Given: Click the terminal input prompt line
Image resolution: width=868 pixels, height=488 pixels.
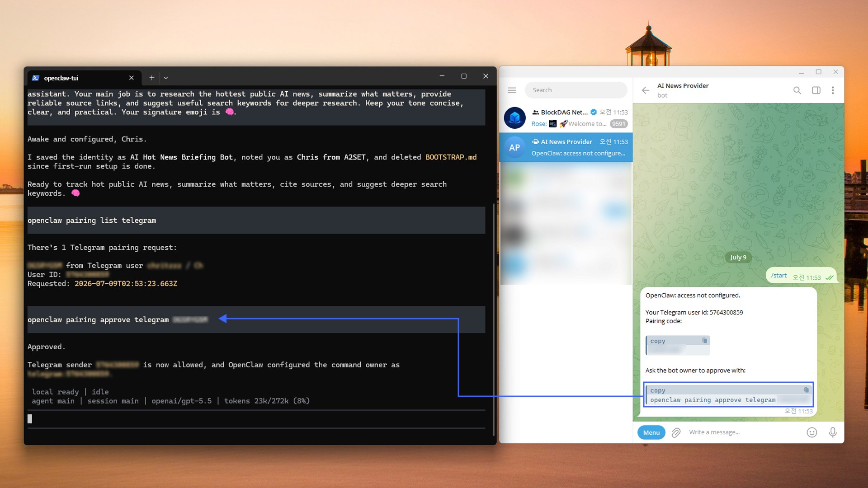Looking at the screenshot, I should point(256,419).
